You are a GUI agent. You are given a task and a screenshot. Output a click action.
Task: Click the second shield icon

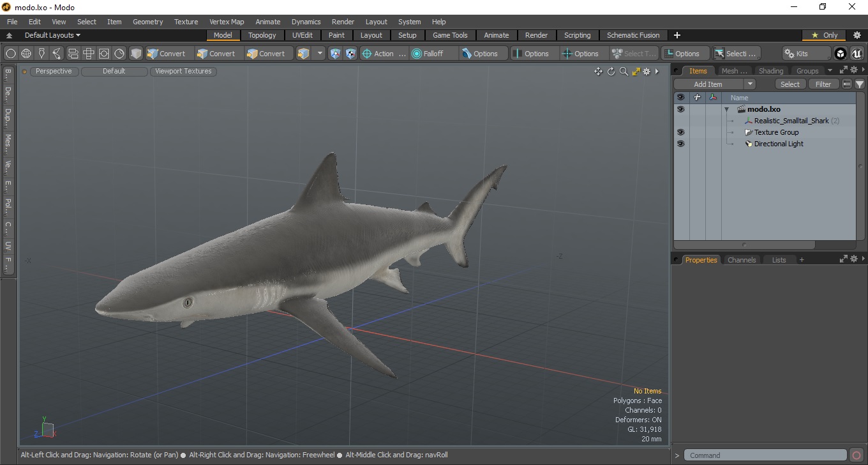350,54
